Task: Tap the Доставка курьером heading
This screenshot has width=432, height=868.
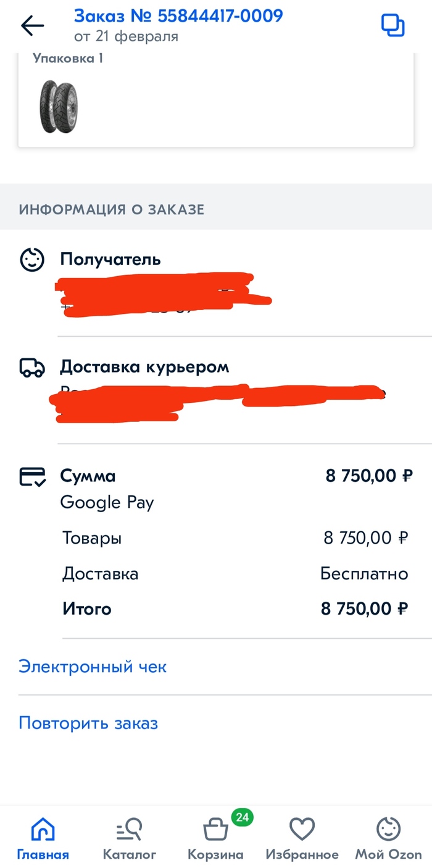Action: point(144,367)
